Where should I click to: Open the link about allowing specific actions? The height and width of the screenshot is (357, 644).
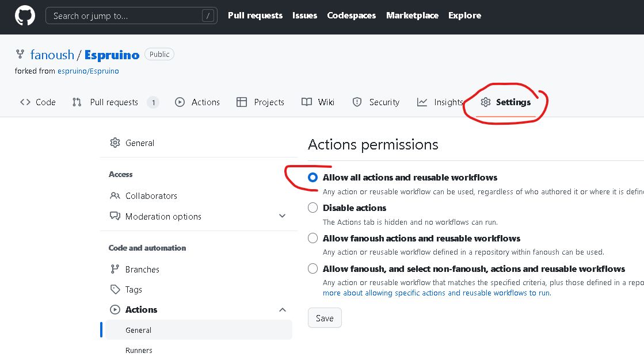point(437,293)
